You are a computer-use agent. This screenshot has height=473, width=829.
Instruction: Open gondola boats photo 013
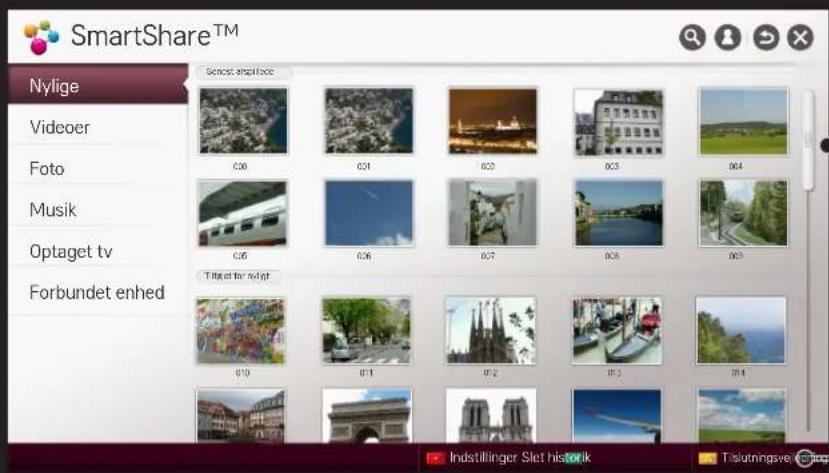point(617,331)
